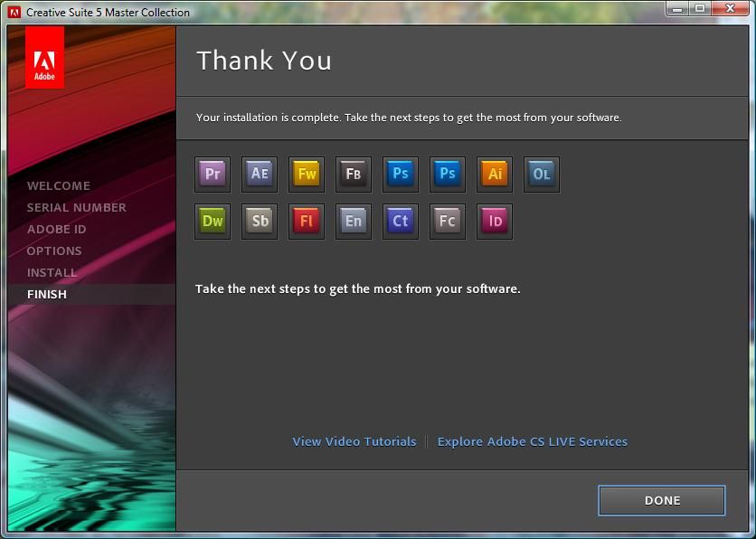Select the highlighted FINISH step
This screenshot has height=539, width=756.
(47, 294)
